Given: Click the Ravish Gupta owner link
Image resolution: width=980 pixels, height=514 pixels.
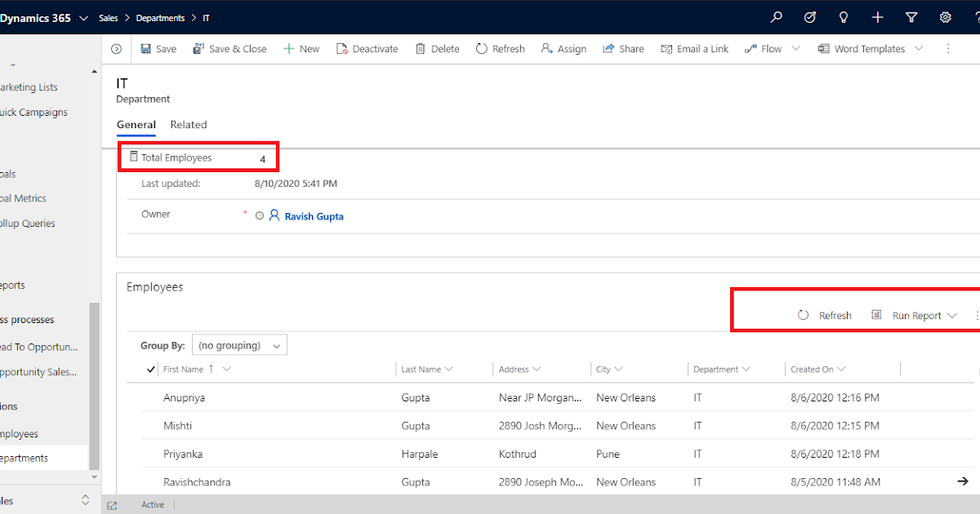Looking at the screenshot, I should click(313, 215).
